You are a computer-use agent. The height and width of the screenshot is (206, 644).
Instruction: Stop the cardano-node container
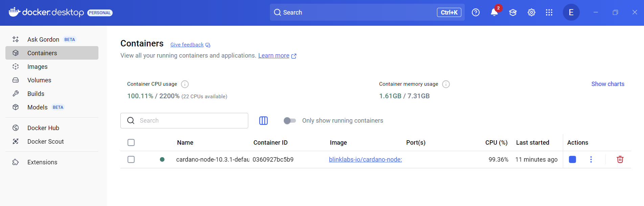point(572,160)
